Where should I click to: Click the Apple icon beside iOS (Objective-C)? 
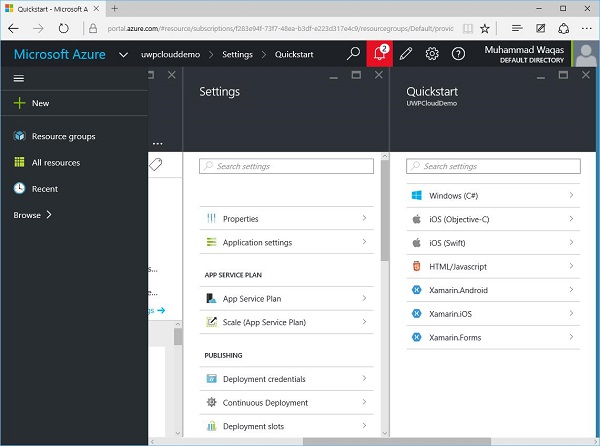417,219
